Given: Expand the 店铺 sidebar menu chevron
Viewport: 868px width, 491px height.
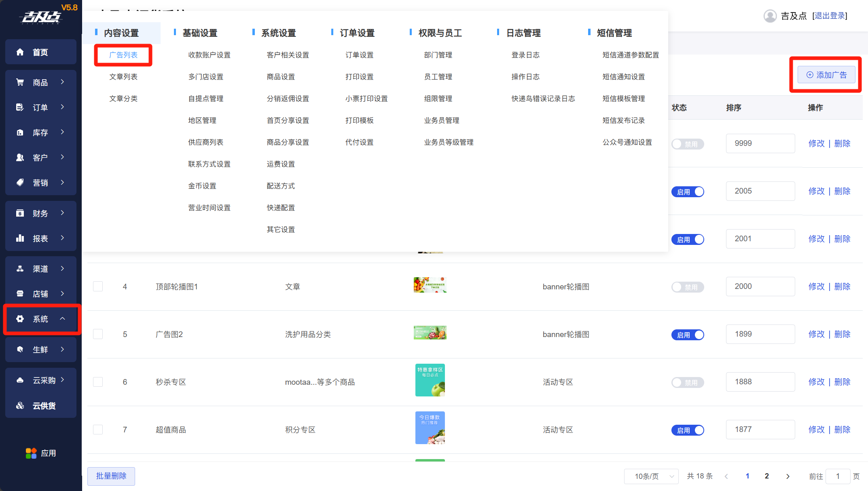Looking at the screenshot, I should (x=63, y=294).
